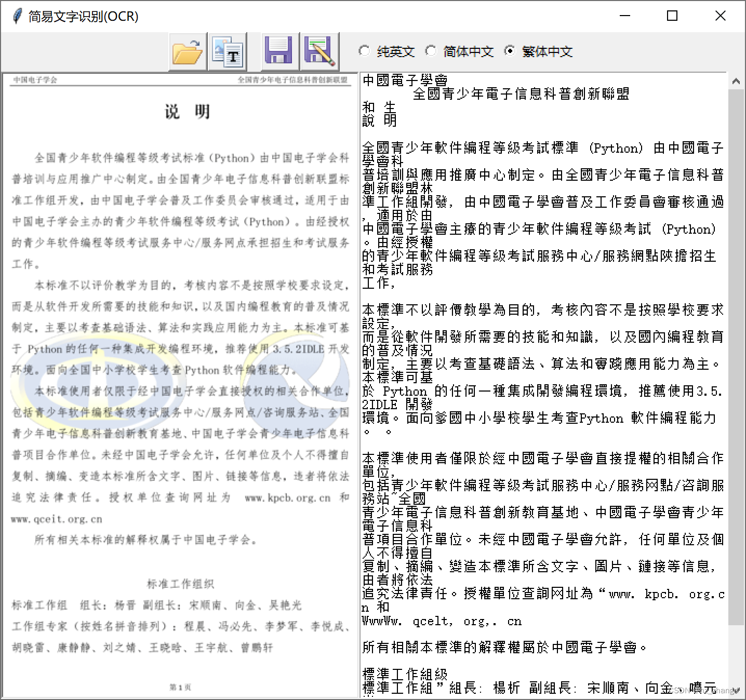Click the 第1页 page number in image

click(180, 687)
